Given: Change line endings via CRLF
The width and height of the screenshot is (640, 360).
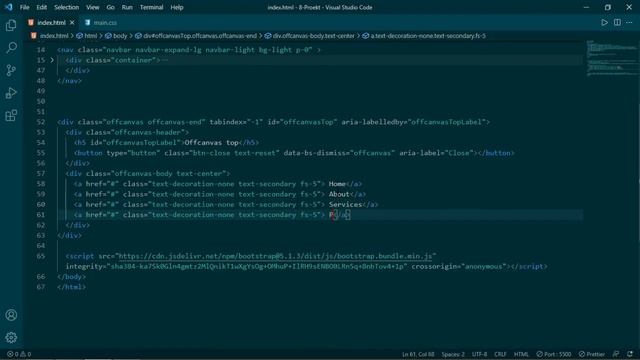Looking at the screenshot, I should click(500, 354).
